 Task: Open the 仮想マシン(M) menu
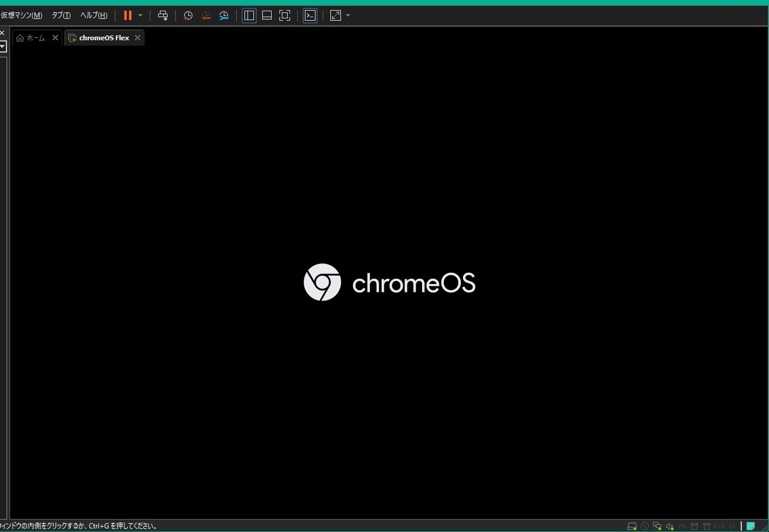[21, 15]
